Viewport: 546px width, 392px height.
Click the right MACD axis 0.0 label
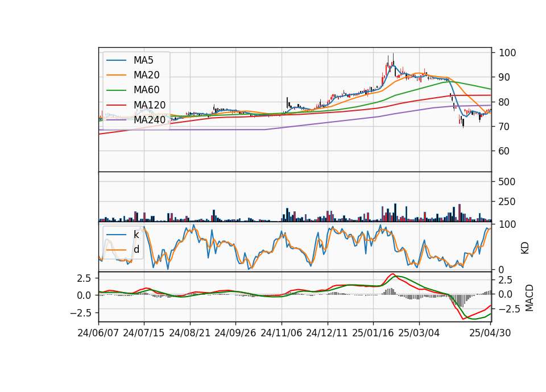coord(506,295)
